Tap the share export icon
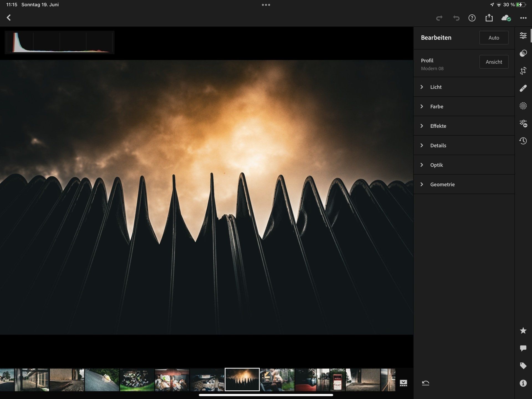Viewport: 532px width, 399px height. 489,18
